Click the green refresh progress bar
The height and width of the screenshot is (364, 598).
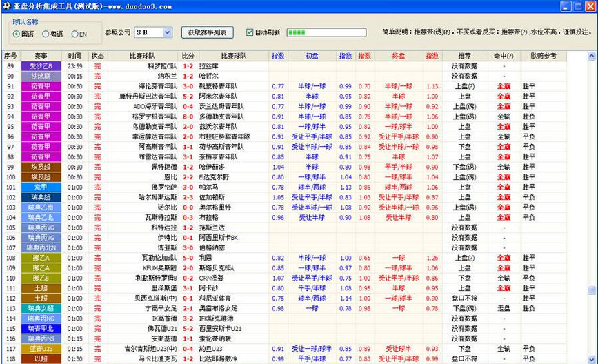click(326, 32)
